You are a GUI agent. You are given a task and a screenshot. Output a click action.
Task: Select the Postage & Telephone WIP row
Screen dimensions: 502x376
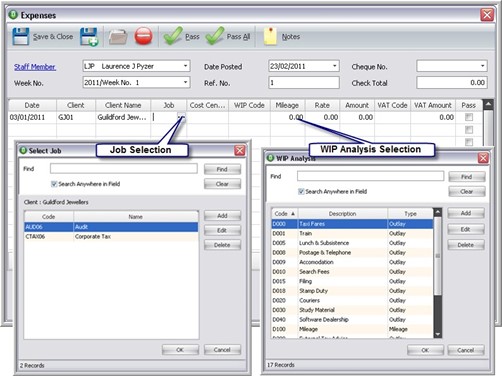tap(352, 253)
